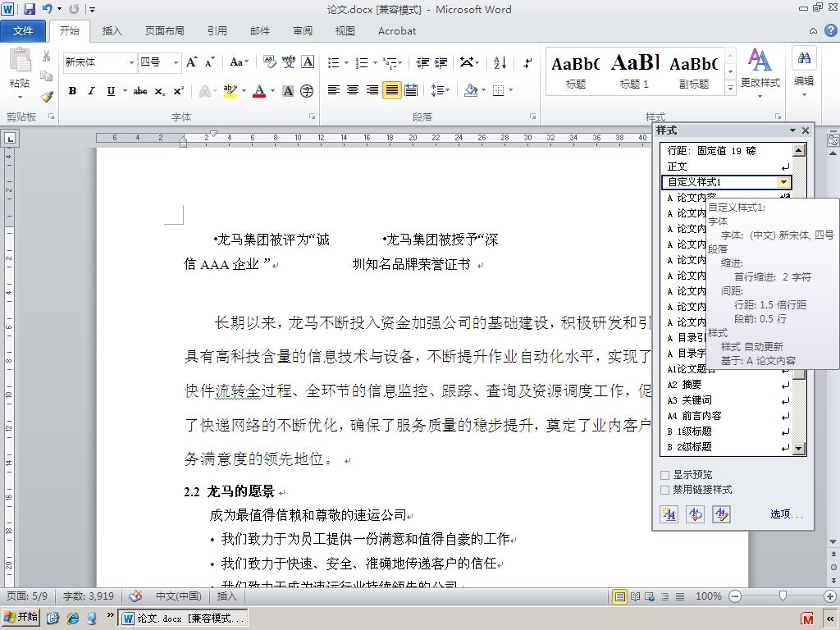Click the Windows 开始 start button
Image resolution: width=840 pixels, height=630 pixels.
(x=21, y=618)
